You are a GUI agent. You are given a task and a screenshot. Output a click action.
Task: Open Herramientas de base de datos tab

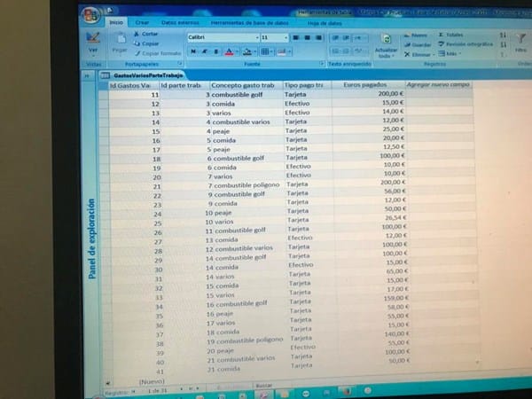coord(249,23)
